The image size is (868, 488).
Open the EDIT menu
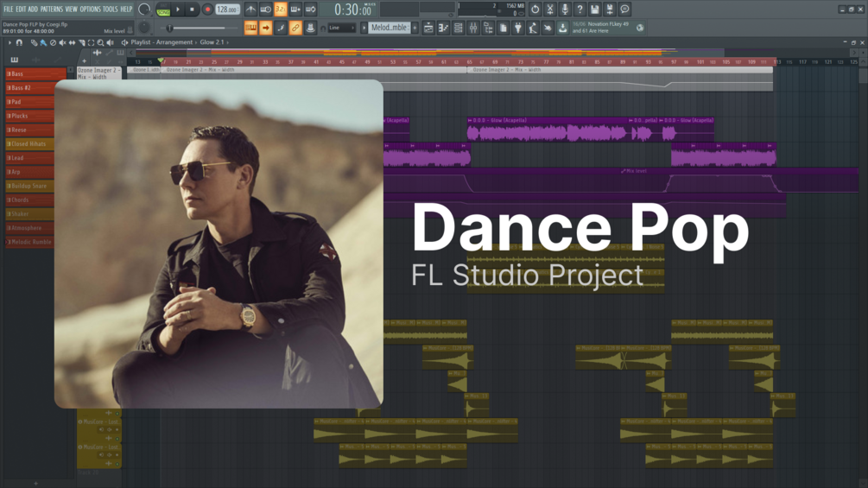pos(21,10)
